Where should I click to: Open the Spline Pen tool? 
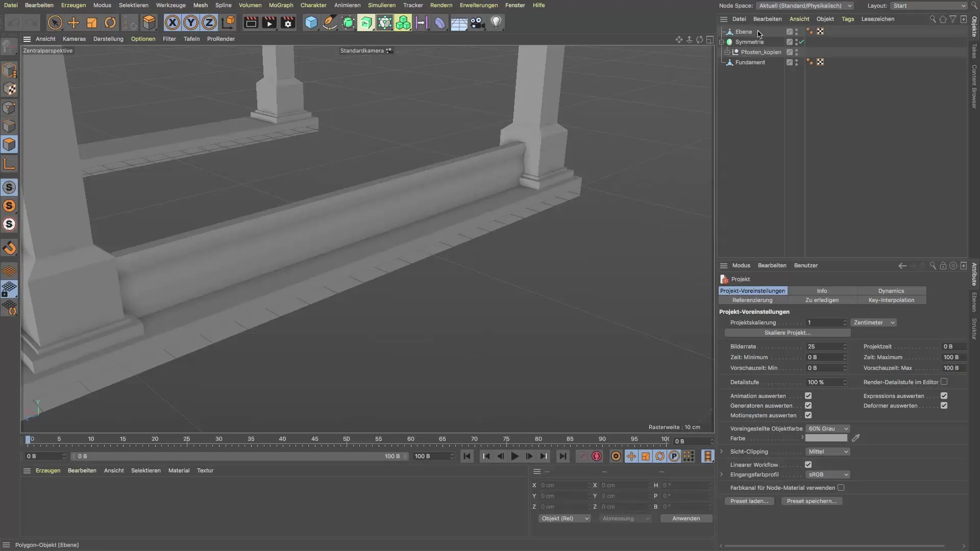pos(330,22)
